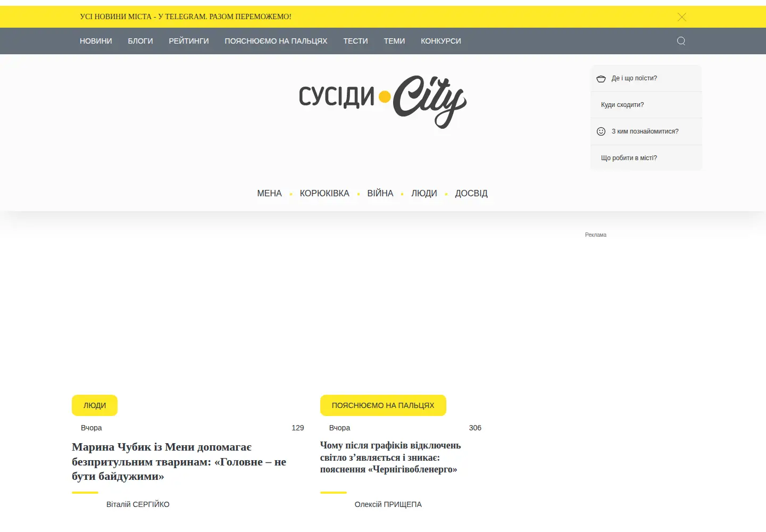Go to the ЛЮДИ category in the center navigation

pyautogui.click(x=424, y=194)
